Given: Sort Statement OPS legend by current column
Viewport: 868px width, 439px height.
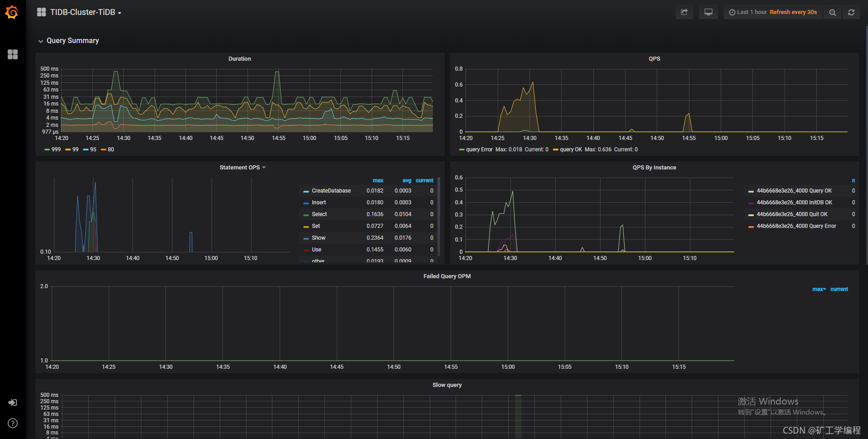Looking at the screenshot, I should (x=424, y=180).
